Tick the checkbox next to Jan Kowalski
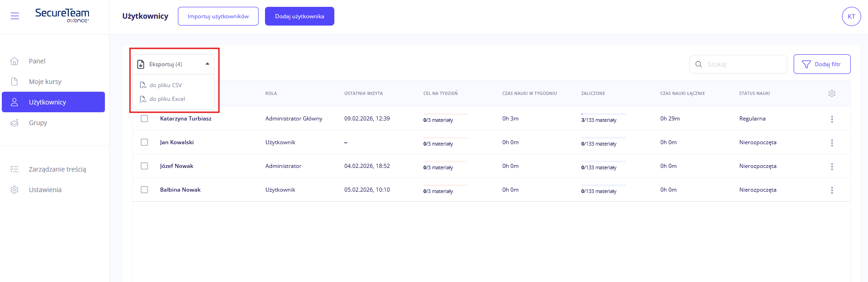The width and height of the screenshot is (868, 282). coord(145,142)
